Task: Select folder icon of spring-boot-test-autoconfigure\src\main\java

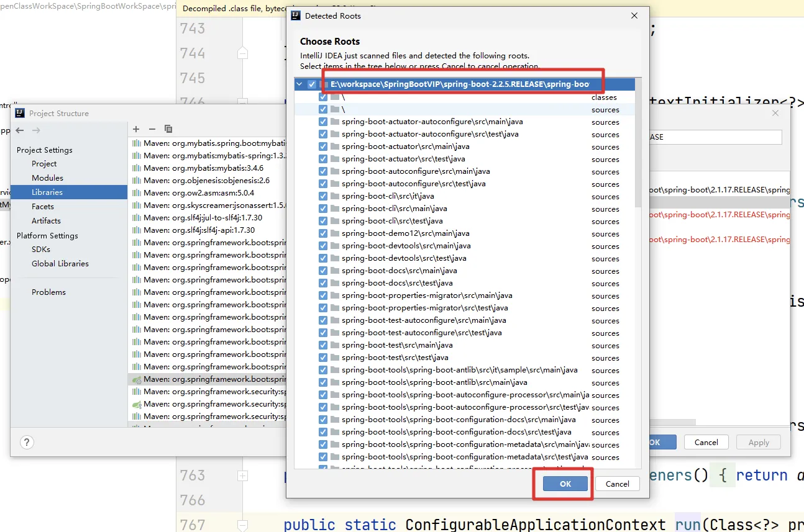Action: (x=336, y=320)
